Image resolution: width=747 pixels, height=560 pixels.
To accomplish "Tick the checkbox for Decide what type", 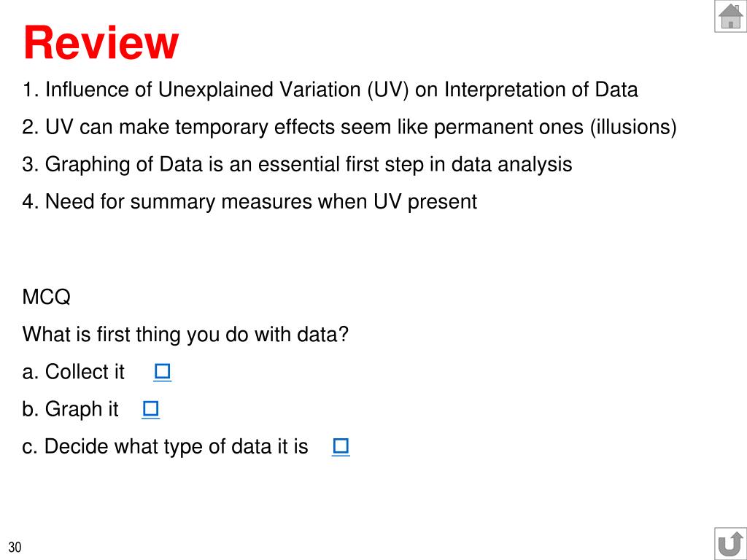I will point(341,447).
